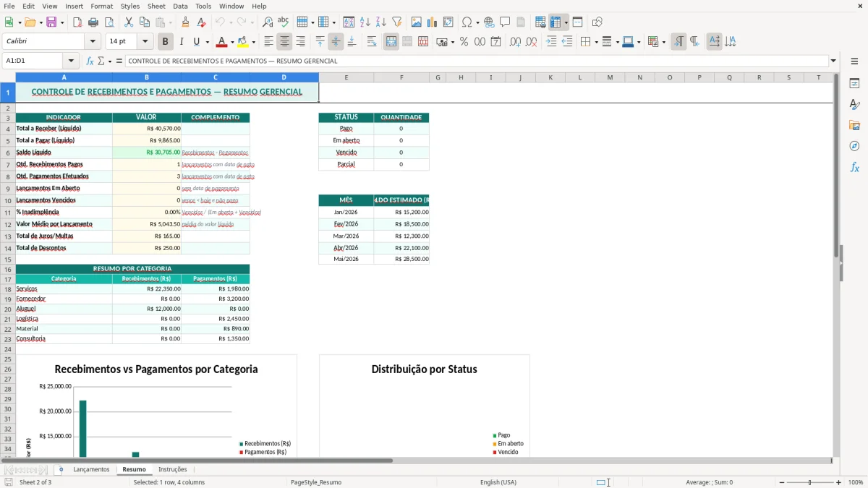This screenshot has height=488, width=868.
Task: Toggle Italic formatting
Action: click(x=182, y=42)
